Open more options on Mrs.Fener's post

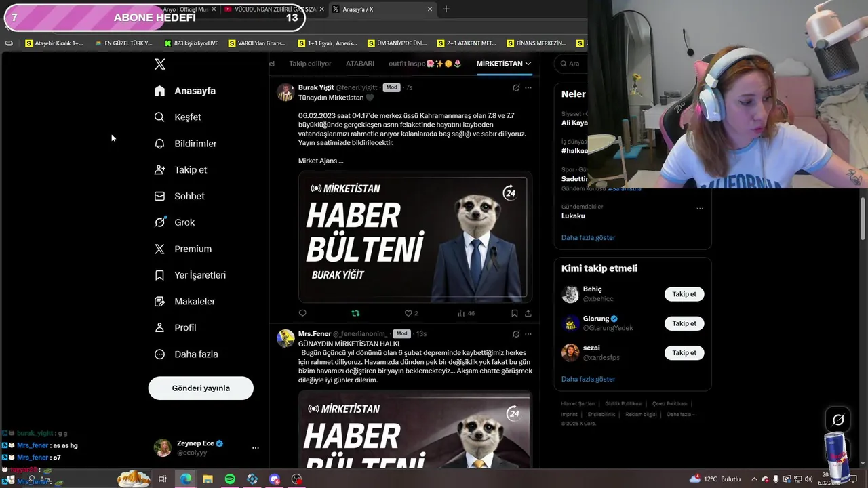pyautogui.click(x=528, y=334)
